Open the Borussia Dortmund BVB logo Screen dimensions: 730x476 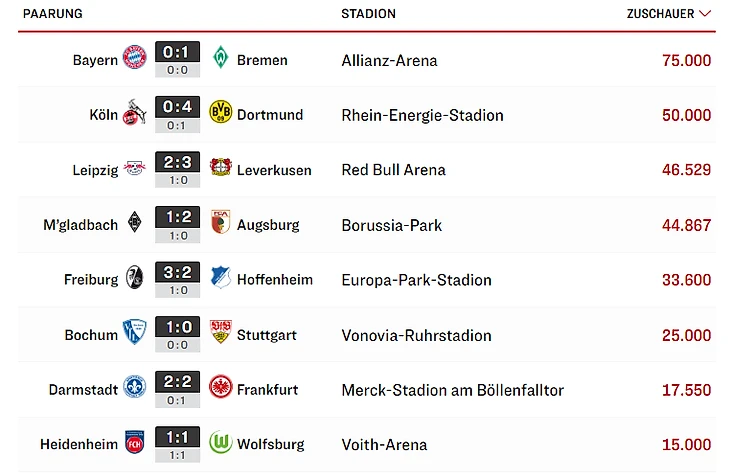[221, 111]
